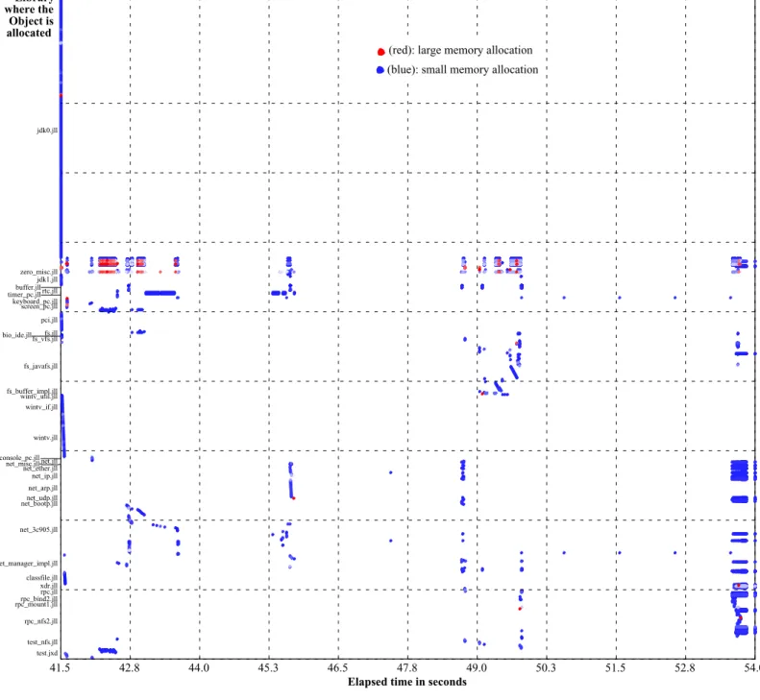Click the net_manager_impl.jll library label

pos(29,564)
